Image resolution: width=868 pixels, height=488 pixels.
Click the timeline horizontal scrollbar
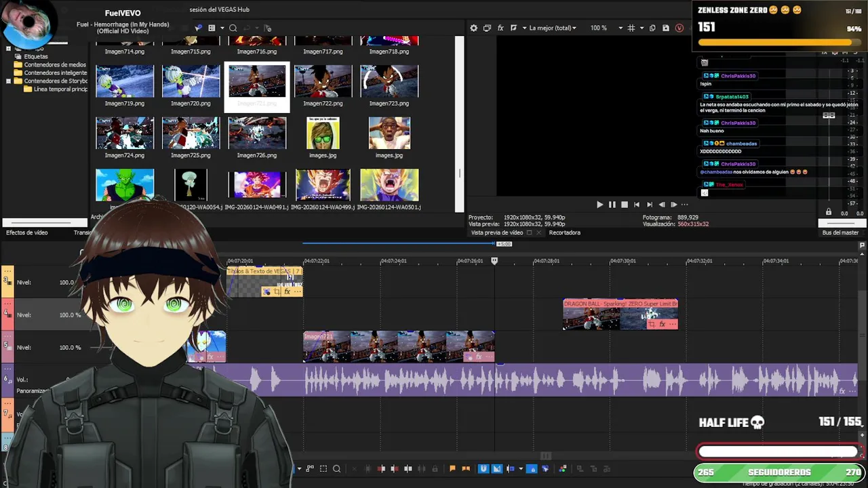point(546,455)
